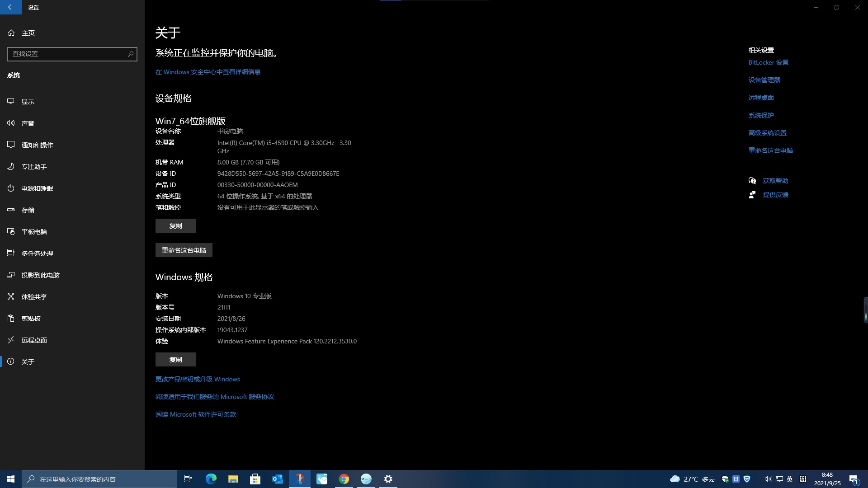This screenshot has height=488, width=868.
Task: Switch to the Snipping Tool on the taskbar
Action: [300, 479]
